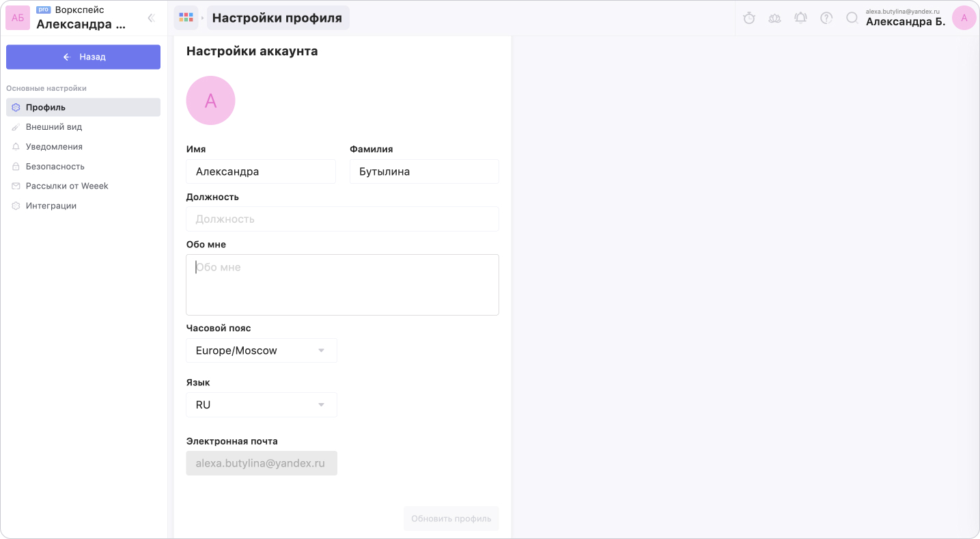Open the colorful apps grid icon

coord(186,18)
